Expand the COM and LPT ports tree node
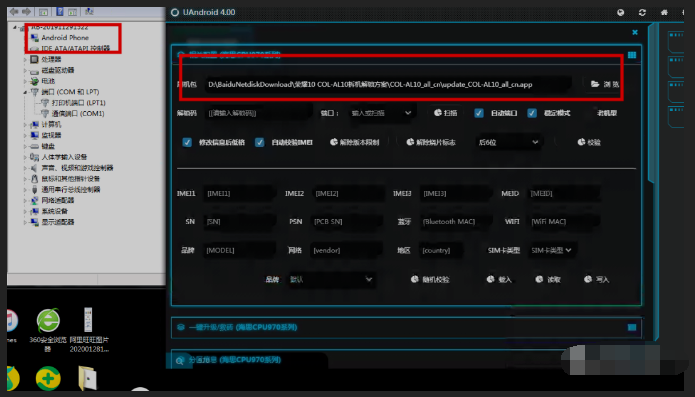Viewport: 695px width, 397px height. (x=25, y=92)
